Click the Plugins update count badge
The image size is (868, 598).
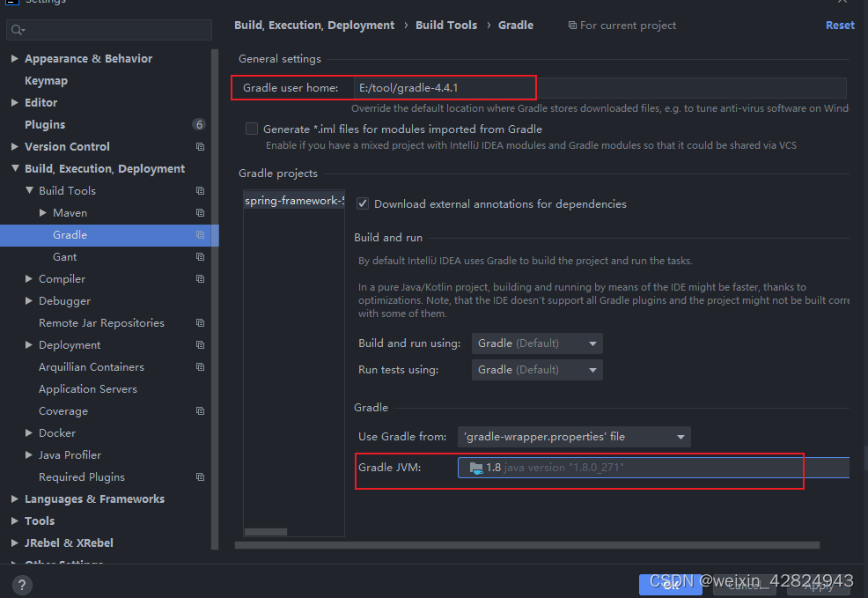[x=199, y=124]
